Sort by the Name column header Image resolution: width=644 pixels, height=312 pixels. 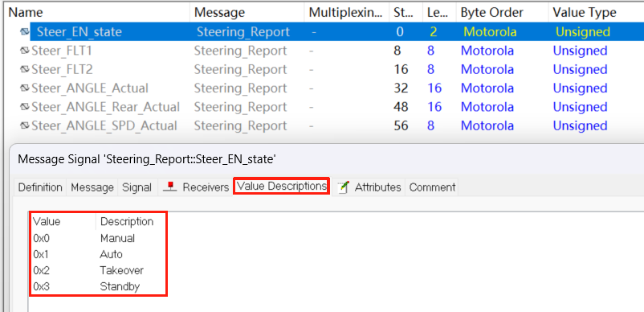coord(97,12)
